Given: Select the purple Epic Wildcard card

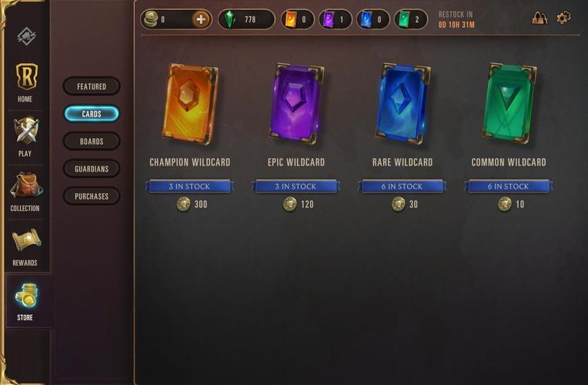Looking at the screenshot, I should (296, 104).
